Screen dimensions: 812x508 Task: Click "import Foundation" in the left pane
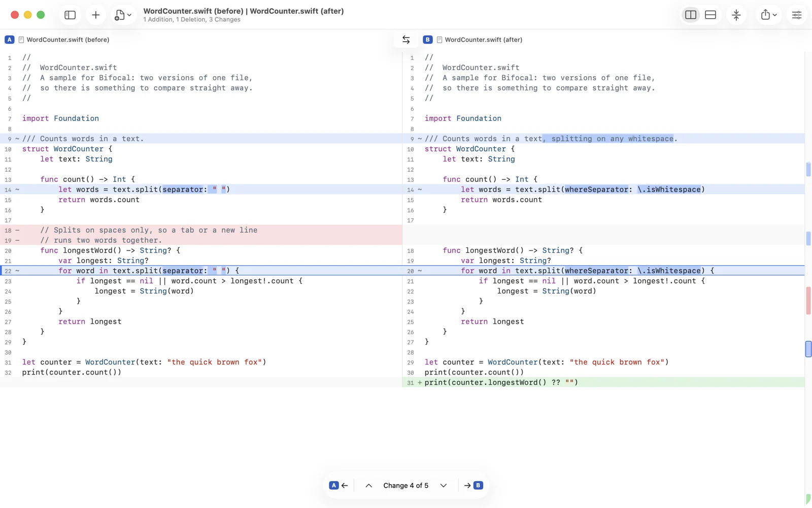click(60, 118)
